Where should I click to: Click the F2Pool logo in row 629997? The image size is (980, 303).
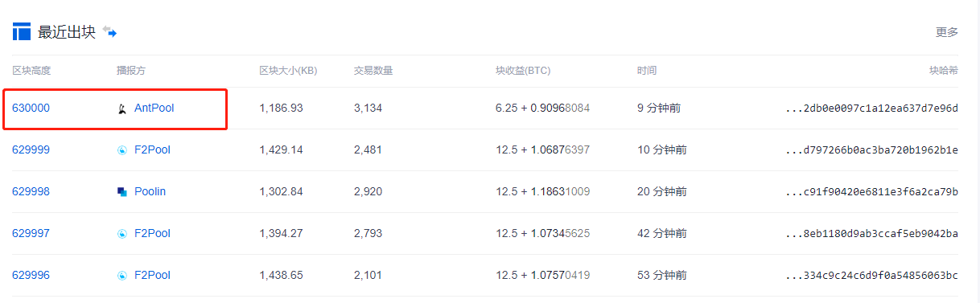[122, 234]
